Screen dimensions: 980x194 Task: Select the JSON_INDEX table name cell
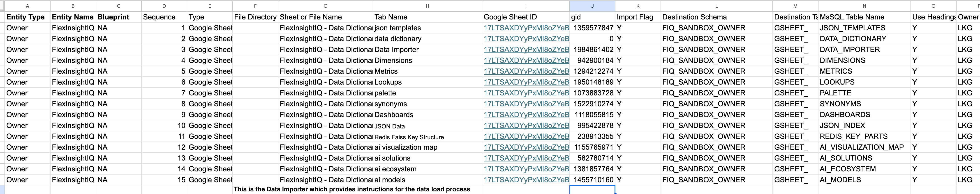coord(864,125)
